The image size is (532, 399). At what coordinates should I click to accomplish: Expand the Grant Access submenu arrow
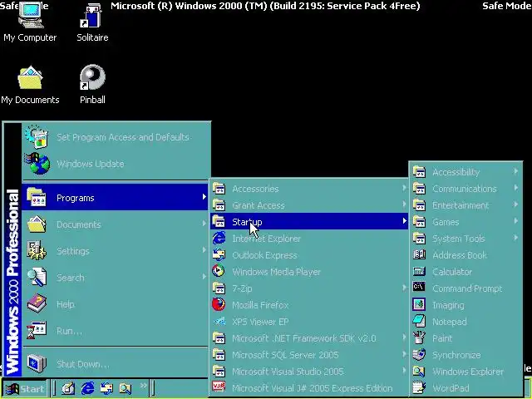(404, 204)
